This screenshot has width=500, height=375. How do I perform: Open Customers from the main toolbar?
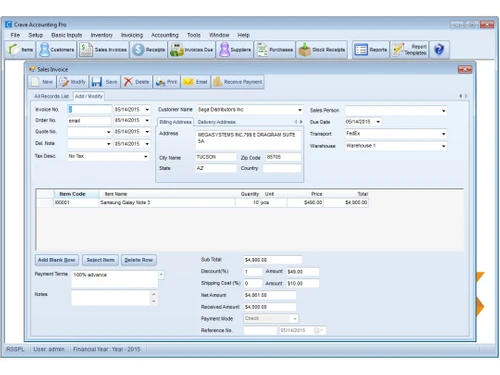click(57, 50)
